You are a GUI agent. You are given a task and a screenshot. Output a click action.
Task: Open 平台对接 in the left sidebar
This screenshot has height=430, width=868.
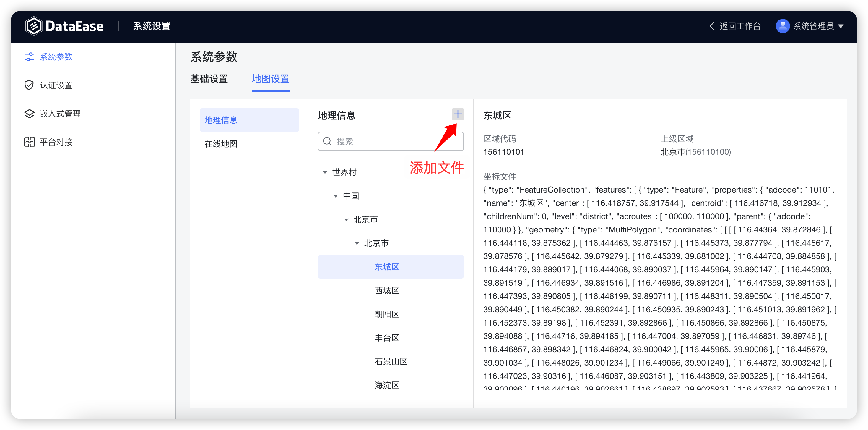pos(56,142)
